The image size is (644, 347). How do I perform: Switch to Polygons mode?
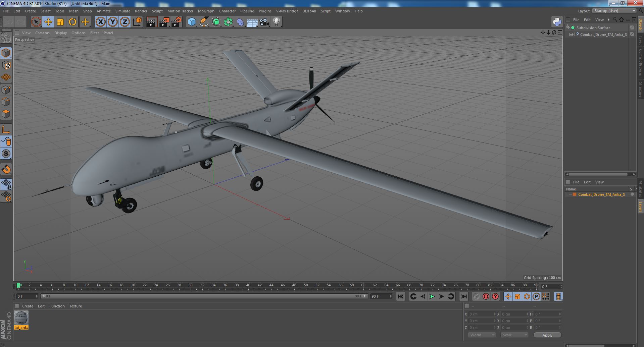click(x=6, y=114)
